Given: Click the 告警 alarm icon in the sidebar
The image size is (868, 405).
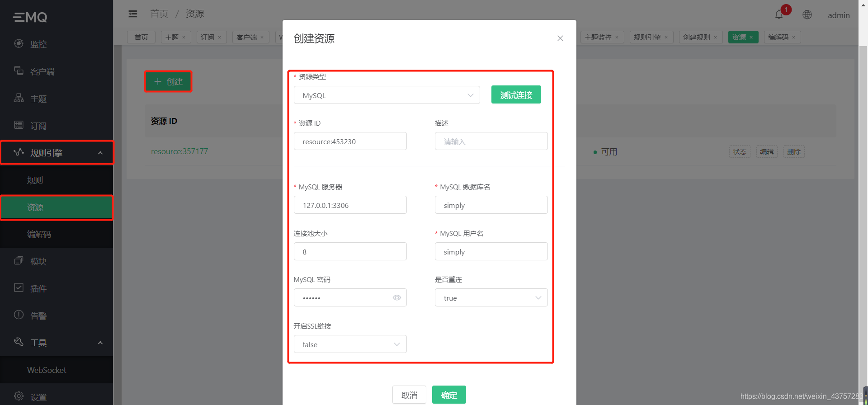Looking at the screenshot, I should [x=19, y=315].
